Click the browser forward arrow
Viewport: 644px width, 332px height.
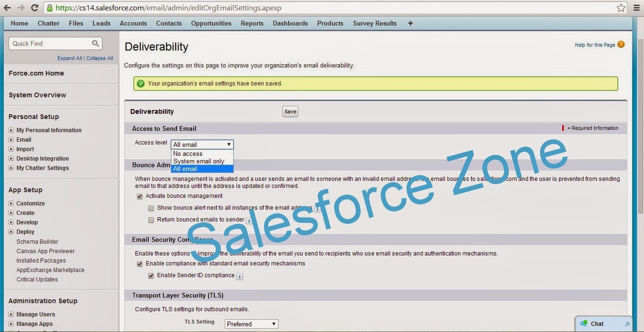[21, 8]
